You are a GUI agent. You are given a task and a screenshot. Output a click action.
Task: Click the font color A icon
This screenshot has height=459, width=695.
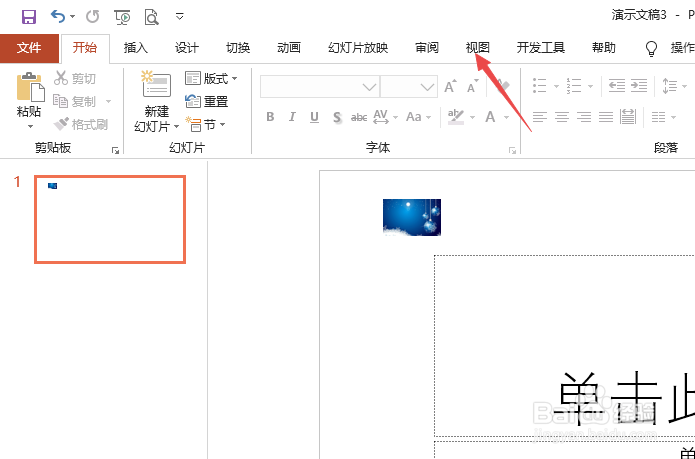coord(490,117)
